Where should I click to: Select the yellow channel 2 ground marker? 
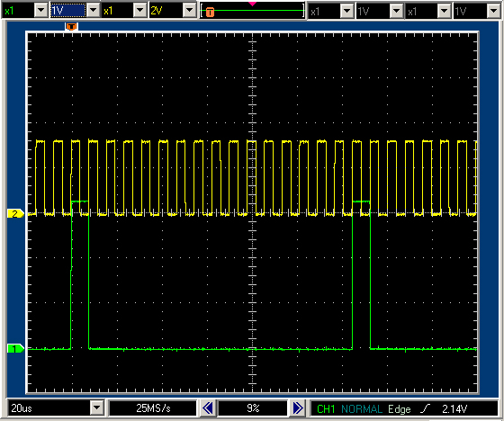click(x=15, y=214)
